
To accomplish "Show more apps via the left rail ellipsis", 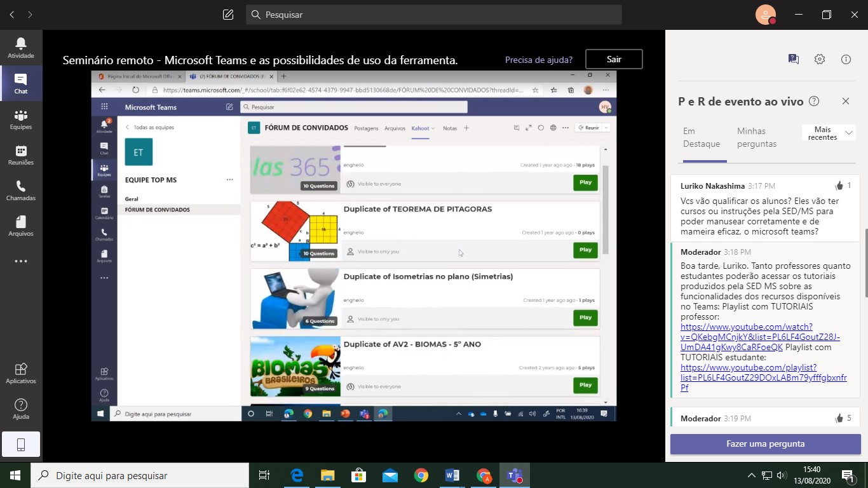I will coord(21,261).
